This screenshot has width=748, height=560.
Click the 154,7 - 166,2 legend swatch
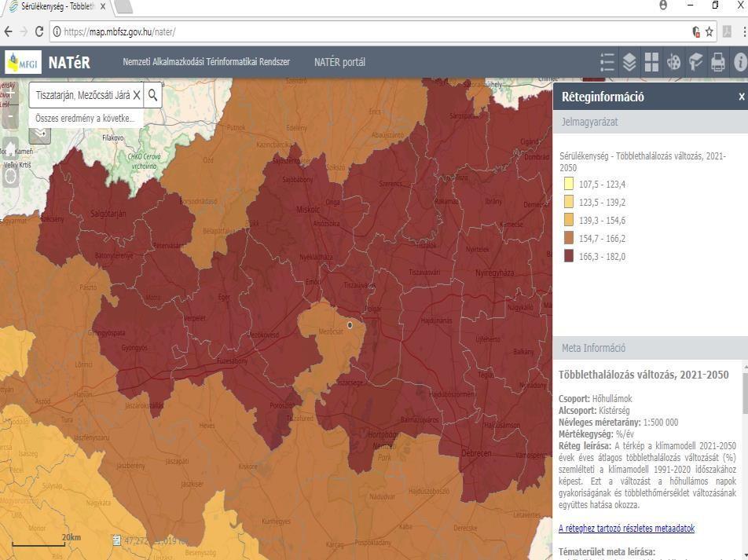tap(569, 239)
